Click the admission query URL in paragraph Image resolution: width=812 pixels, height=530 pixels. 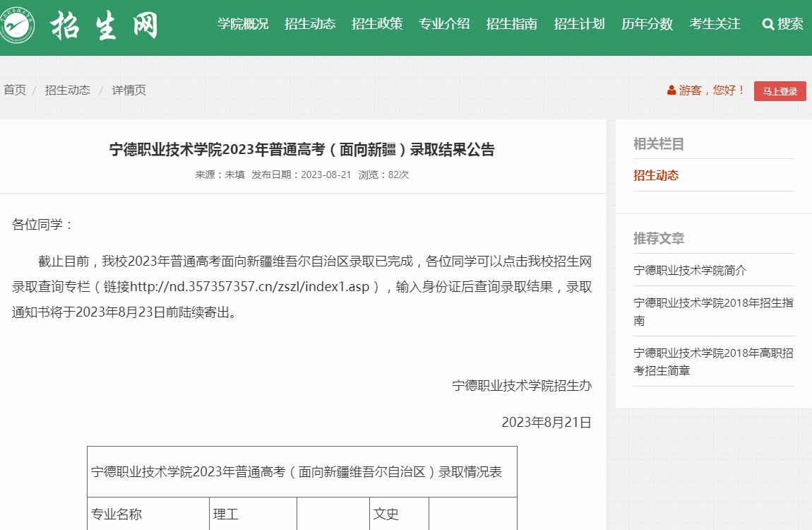tap(250, 287)
